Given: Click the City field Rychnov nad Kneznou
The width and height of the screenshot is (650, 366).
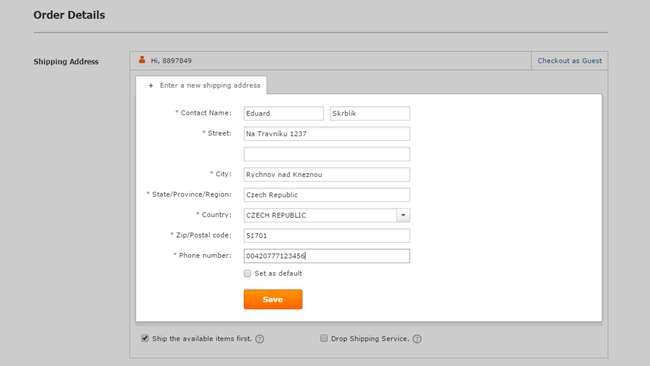Looking at the screenshot, I should [x=327, y=175].
